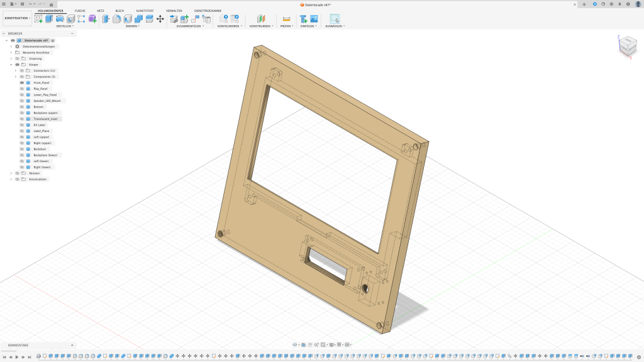Viewport: 644px width, 362px height.
Task: Click the construction plane icon above Konstruieren
Action: (x=261, y=19)
